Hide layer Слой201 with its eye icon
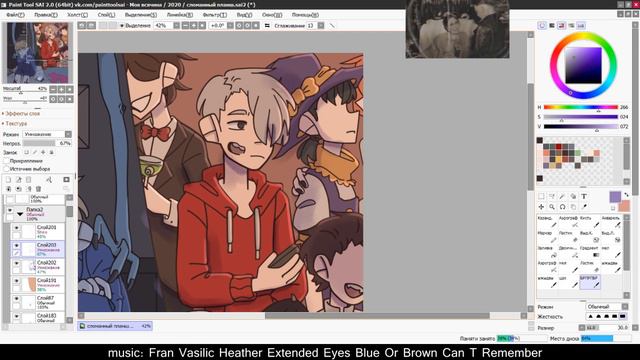Viewport: 640px width, 360px height. pyautogui.click(x=16, y=228)
